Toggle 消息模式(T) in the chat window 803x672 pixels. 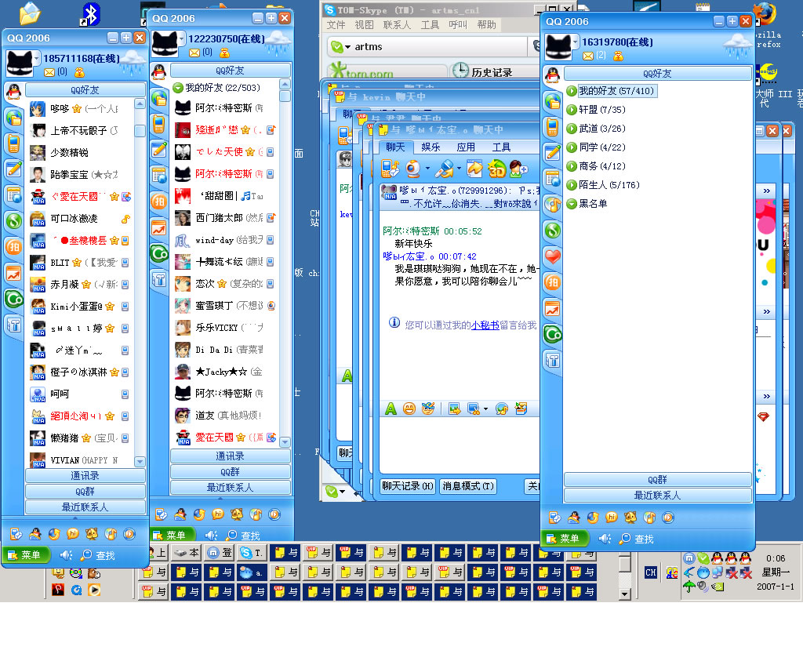pos(468,485)
